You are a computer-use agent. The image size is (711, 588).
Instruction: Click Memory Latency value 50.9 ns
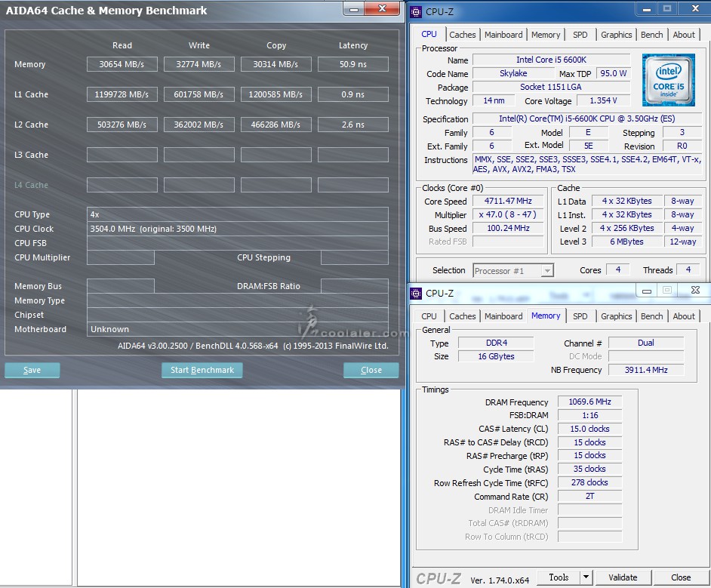(x=352, y=64)
